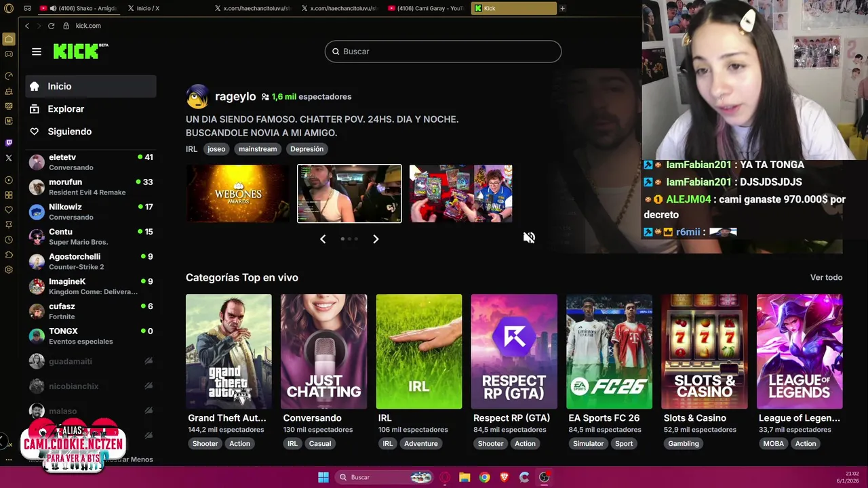The height and width of the screenshot is (488, 868).
Task: Open the Kick hamburger menu
Action: (x=37, y=52)
